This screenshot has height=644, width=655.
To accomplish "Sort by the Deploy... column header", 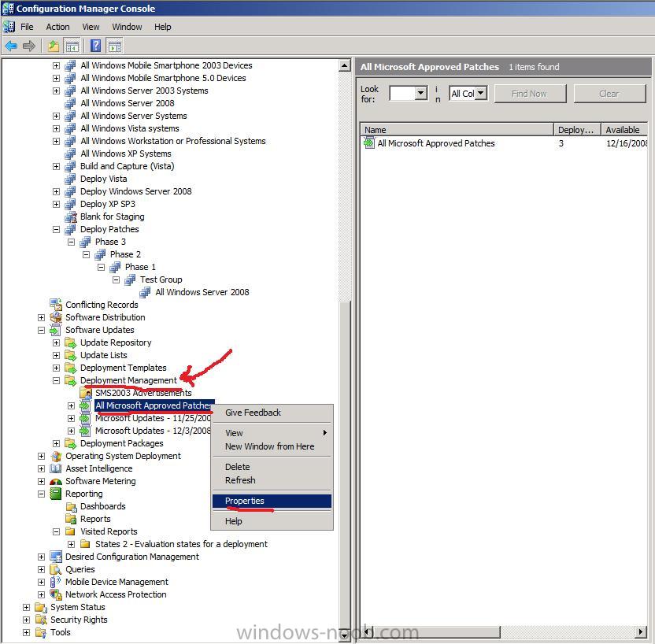I will point(577,129).
